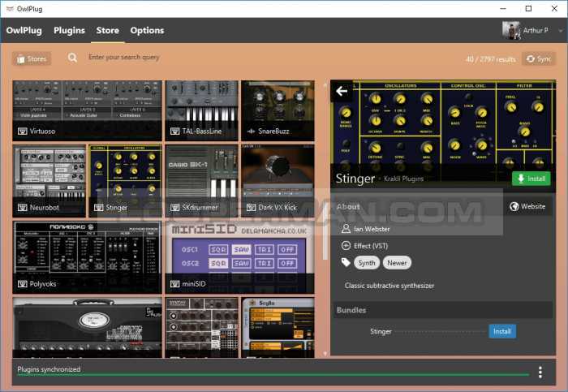Select the Newer tag chip

coord(398,262)
